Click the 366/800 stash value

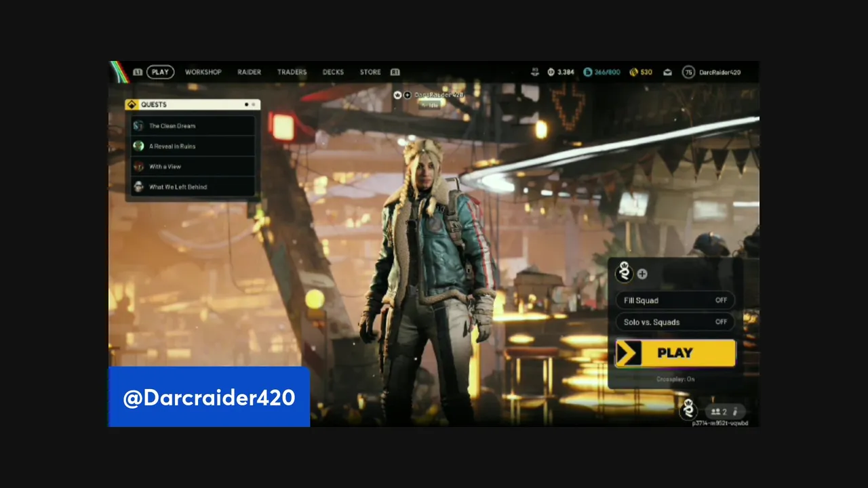(x=607, y=72)
